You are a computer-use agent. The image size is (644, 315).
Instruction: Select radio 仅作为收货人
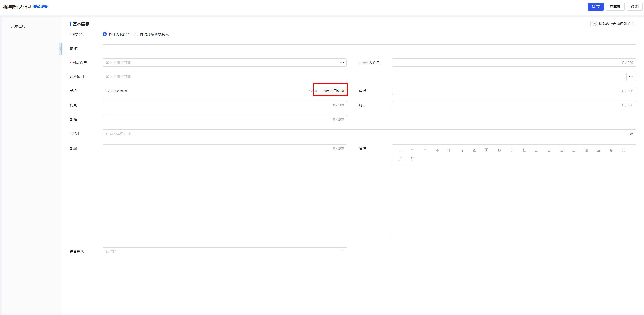(105, 34)
